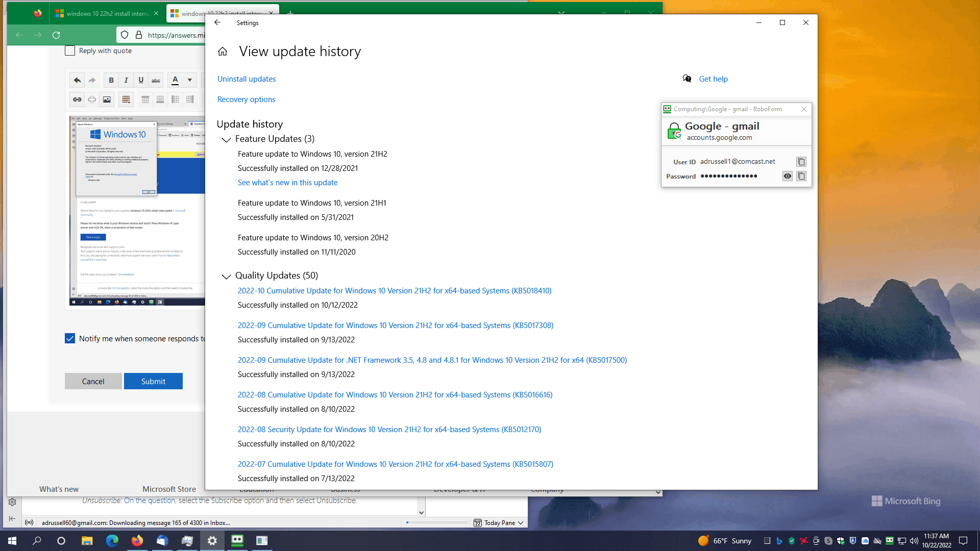Click the mail pane scroll-down arrow
The width and height of the screenshot is (980, 551).
point(421,512)
